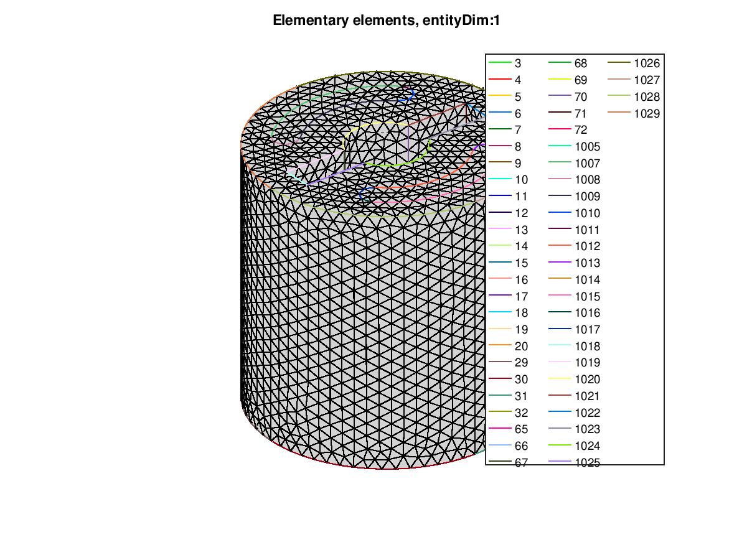Select legend label '71'

[x=581, y=114]
